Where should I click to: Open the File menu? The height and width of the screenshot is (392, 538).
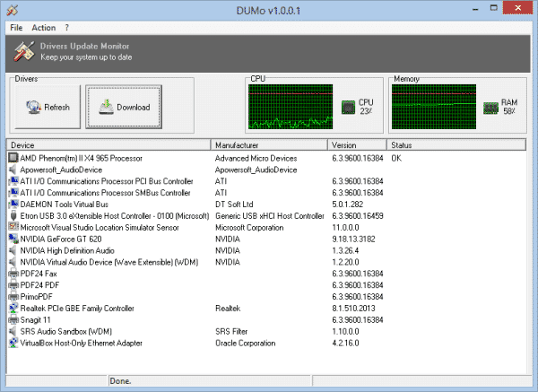[16, 28]
